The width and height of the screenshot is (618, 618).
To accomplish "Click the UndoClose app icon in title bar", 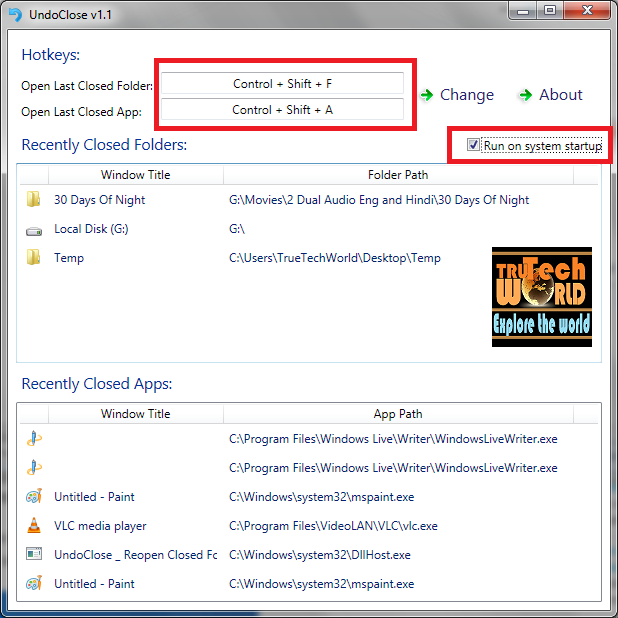I will tap(16, 15).
